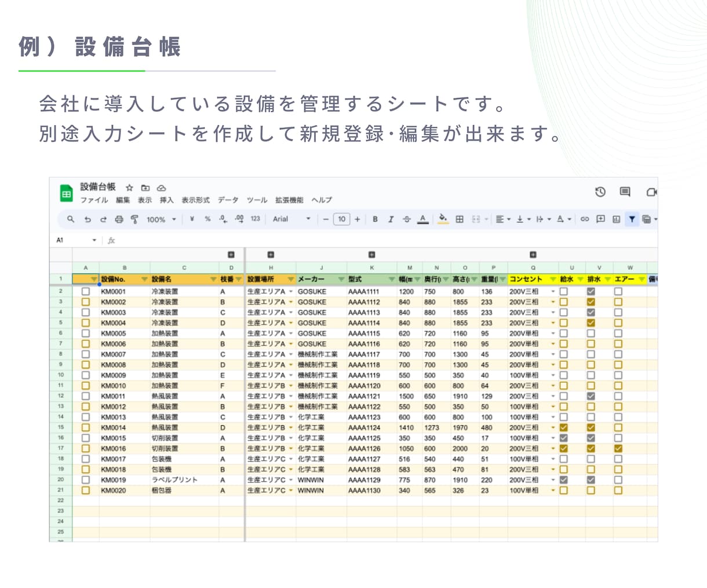Open the comments panel icon
The height and width of the screenshot is (588, 707).
coord(625,192)
